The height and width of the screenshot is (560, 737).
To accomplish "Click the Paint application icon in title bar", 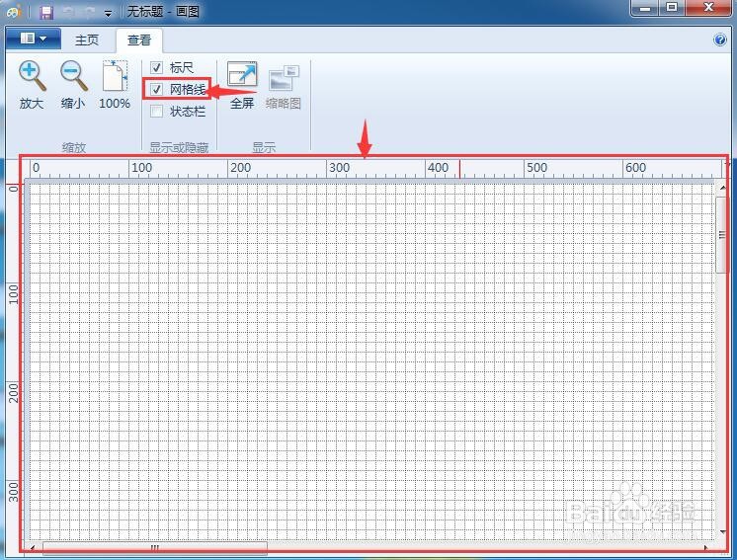I will tap(14, 11).
